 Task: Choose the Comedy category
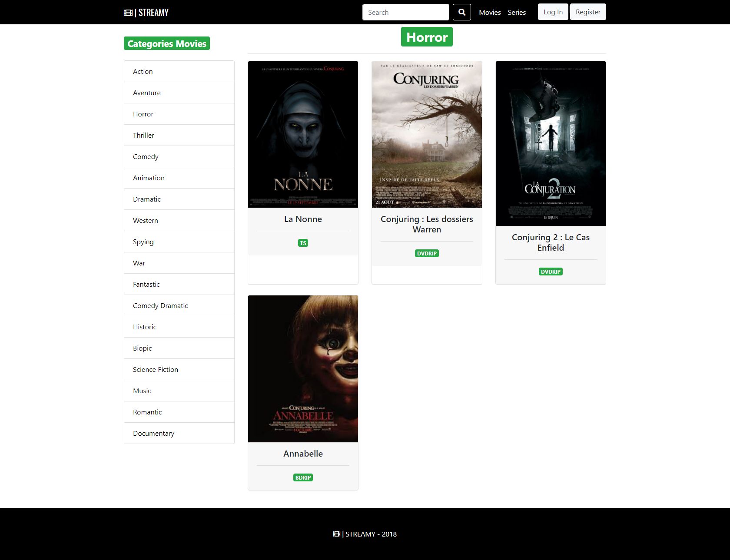(179, 156)
